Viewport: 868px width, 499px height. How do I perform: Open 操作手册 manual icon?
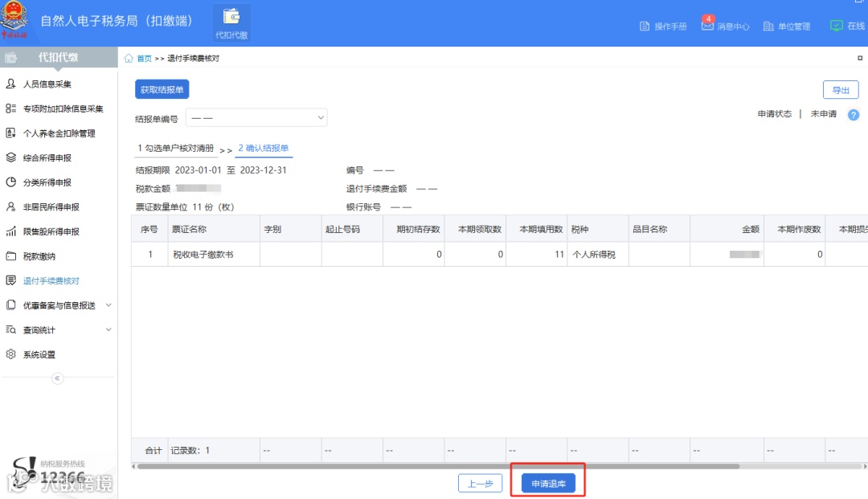pyautogui.click(x=645, y=26)
